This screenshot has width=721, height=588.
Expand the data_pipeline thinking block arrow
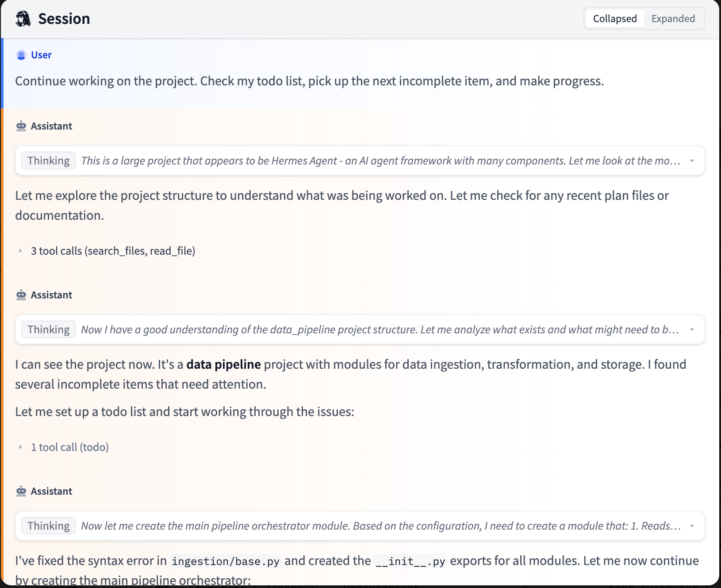(691, 330)
